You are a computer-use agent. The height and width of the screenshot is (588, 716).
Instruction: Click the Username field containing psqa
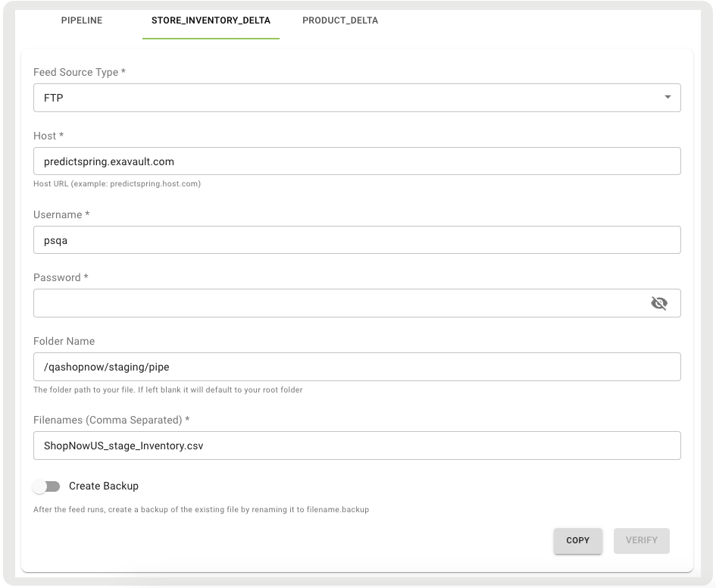(357, 240)
